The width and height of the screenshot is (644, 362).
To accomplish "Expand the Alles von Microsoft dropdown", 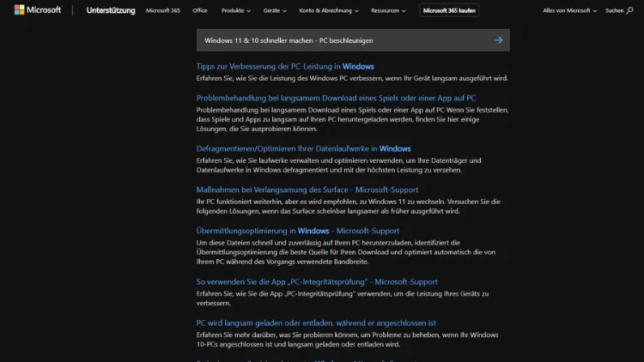I will tap(569, 10).
